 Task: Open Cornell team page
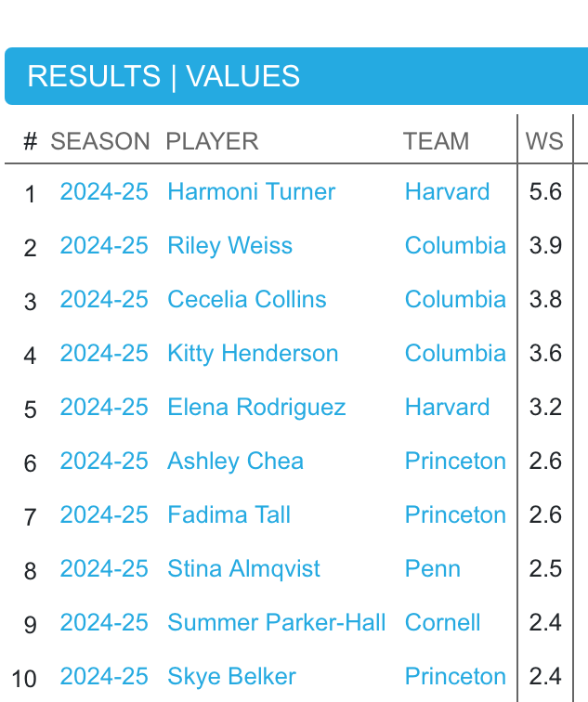pyautogui.click(x=442, y=623)
